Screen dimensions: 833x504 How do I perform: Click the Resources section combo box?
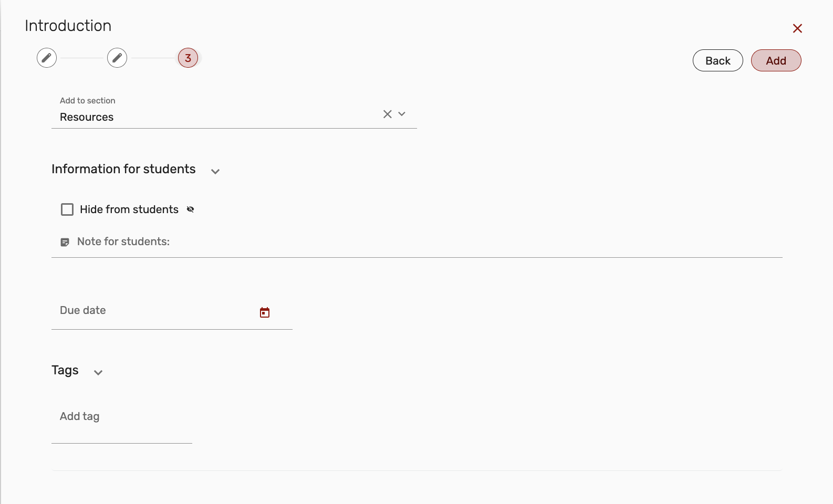coord(234,111)
